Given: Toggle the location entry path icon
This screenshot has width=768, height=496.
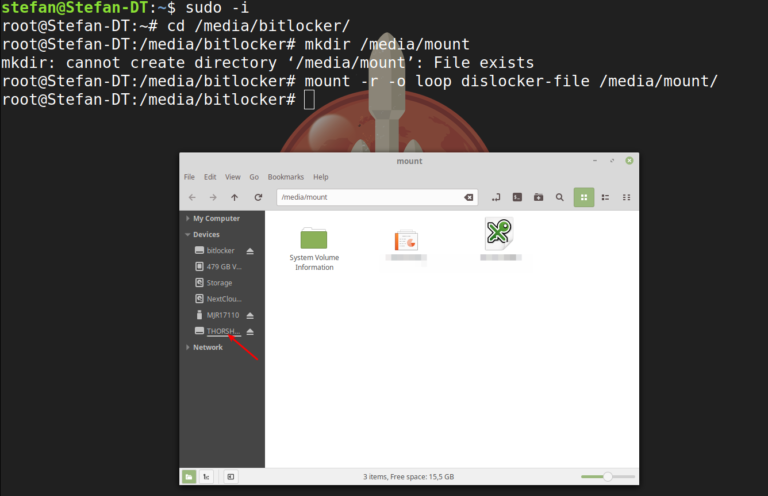Looking at the screenshot, I should pyautogui.click(x=496, y=198).
